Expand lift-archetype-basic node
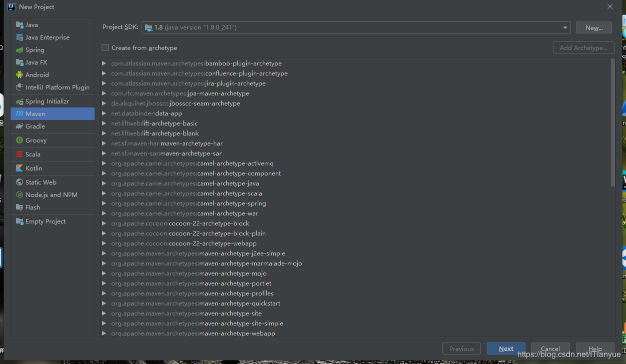This screenshot has width=626, height=364. [104, 123]
